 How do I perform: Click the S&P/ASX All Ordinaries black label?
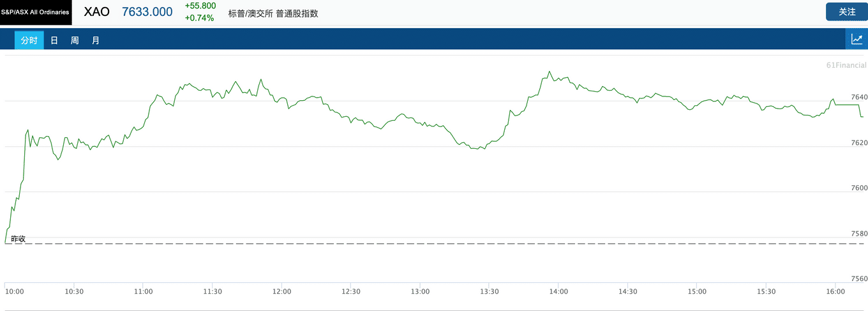[x=36, y=12]
